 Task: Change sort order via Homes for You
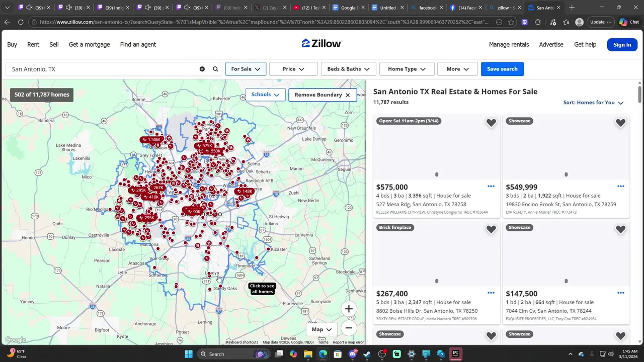593,103
